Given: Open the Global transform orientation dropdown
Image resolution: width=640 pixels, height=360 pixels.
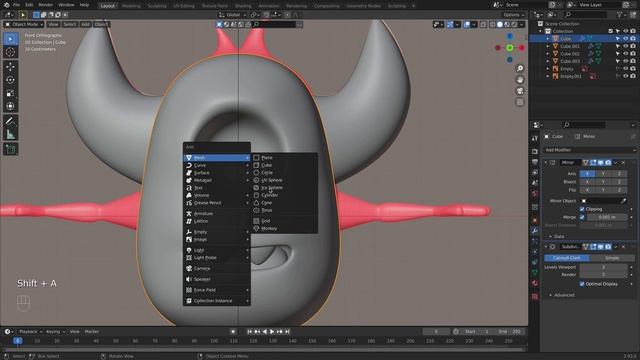Looking at the screenshot, I should (233, 15).
